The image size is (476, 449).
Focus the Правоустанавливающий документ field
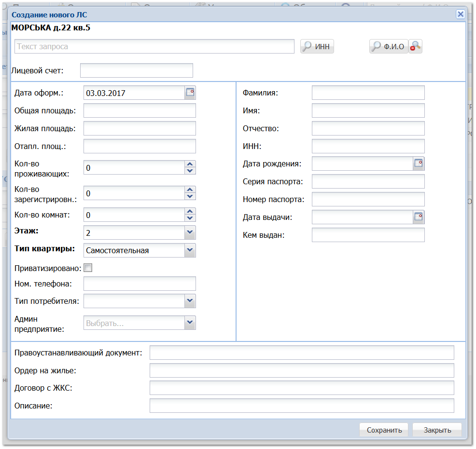click(302, 353)
